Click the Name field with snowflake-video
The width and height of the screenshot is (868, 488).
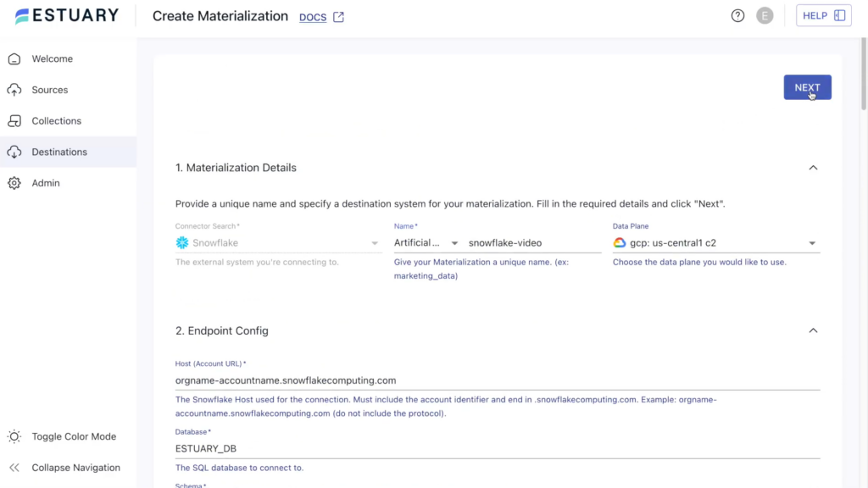[x=534, y=242]
